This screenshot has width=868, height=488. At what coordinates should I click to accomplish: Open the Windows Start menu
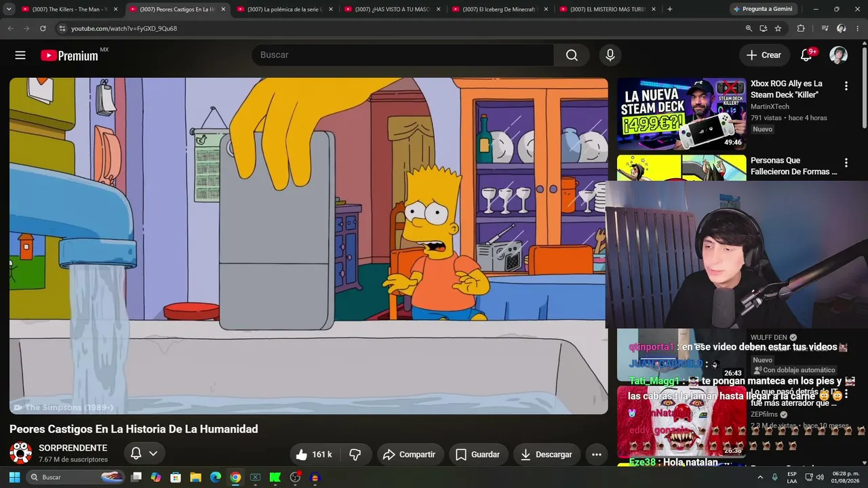click(14, 477)
